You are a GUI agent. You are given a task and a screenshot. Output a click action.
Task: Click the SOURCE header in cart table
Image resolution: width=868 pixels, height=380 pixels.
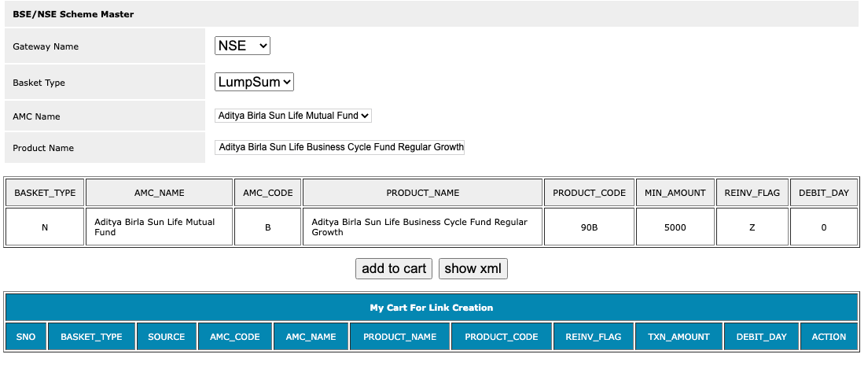(x=167, y=337)
